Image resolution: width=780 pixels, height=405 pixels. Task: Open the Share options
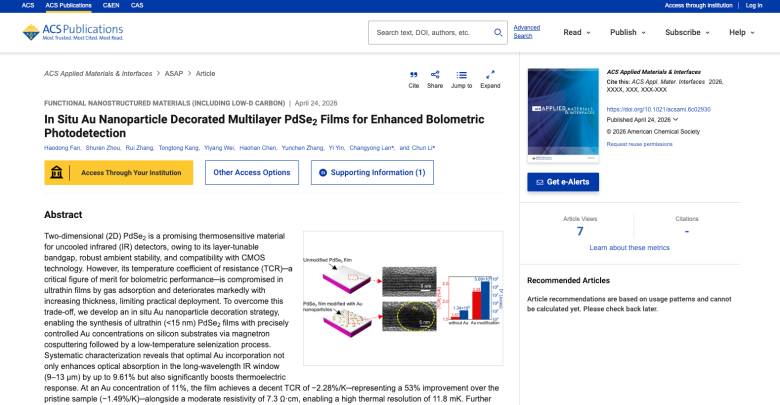click(435, 79)
